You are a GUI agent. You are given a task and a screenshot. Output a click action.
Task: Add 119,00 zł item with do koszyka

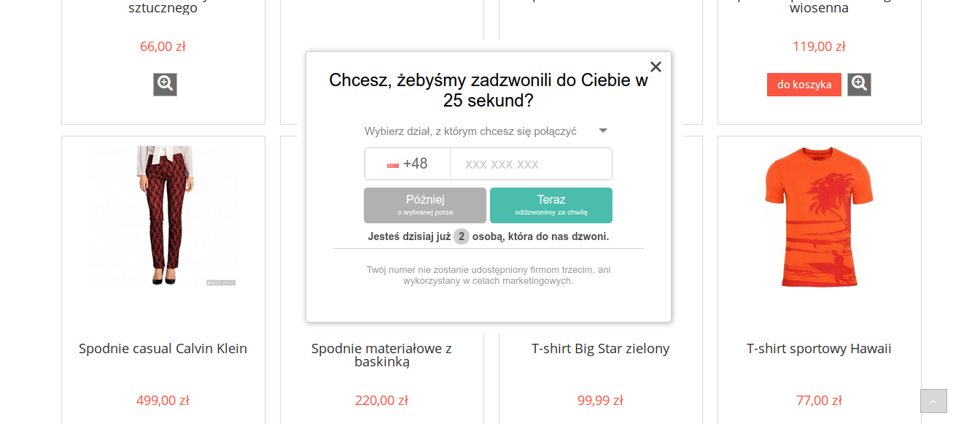coord(804,85)
